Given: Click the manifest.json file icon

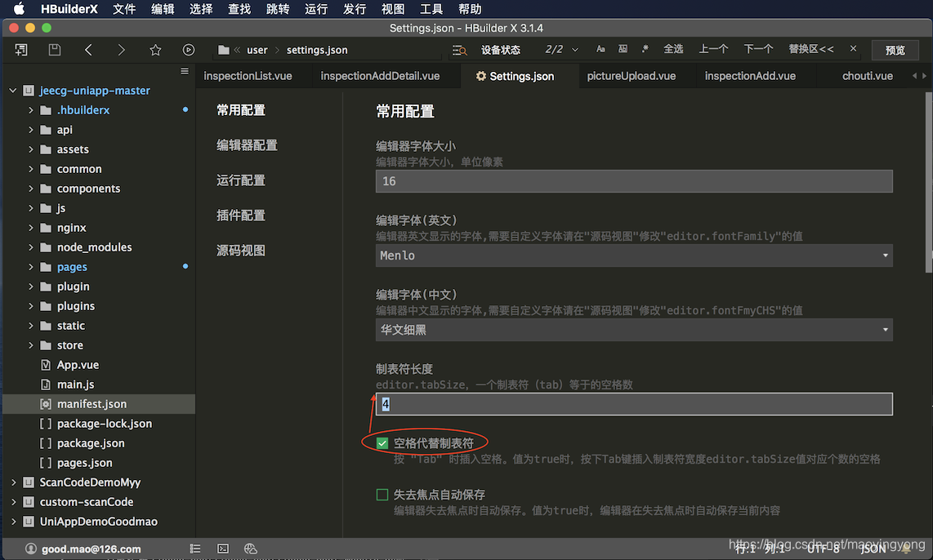Looking at the screenshot, I should point(46,404).
